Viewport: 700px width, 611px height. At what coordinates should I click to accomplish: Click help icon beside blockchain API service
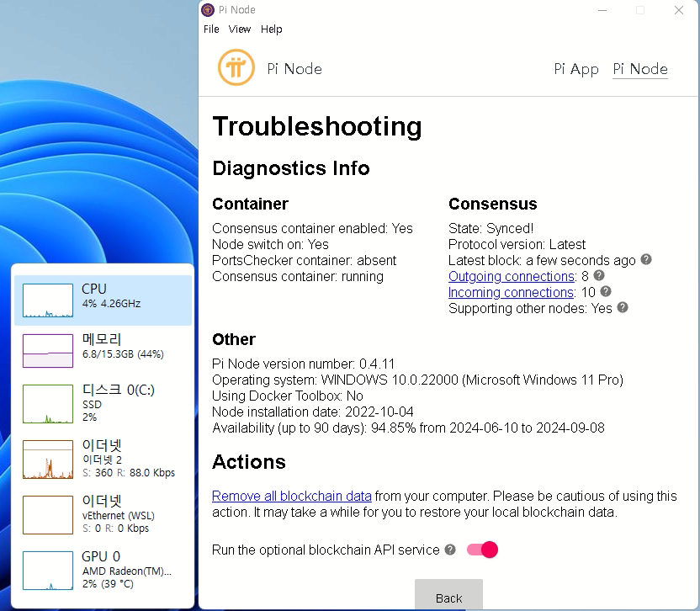tap(450, 550)
